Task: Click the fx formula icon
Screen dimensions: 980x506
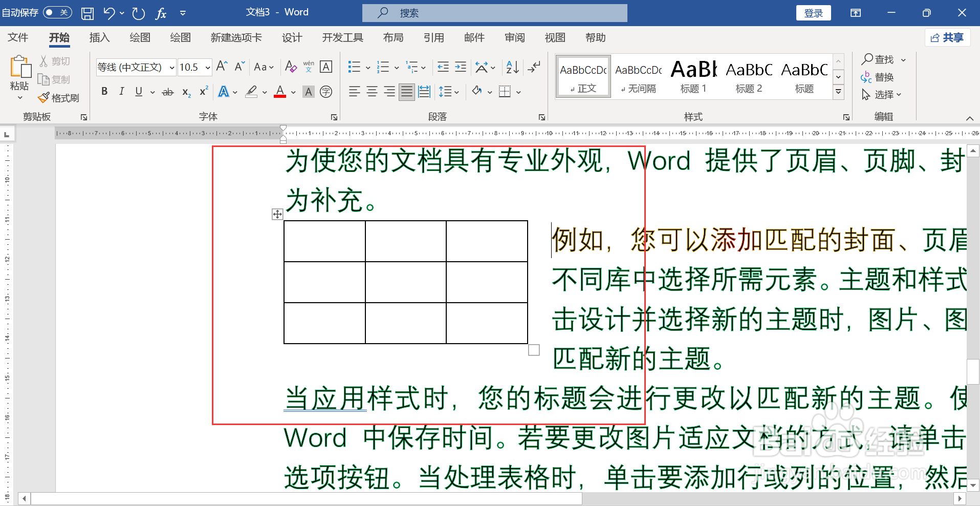Action: (161, 13)
